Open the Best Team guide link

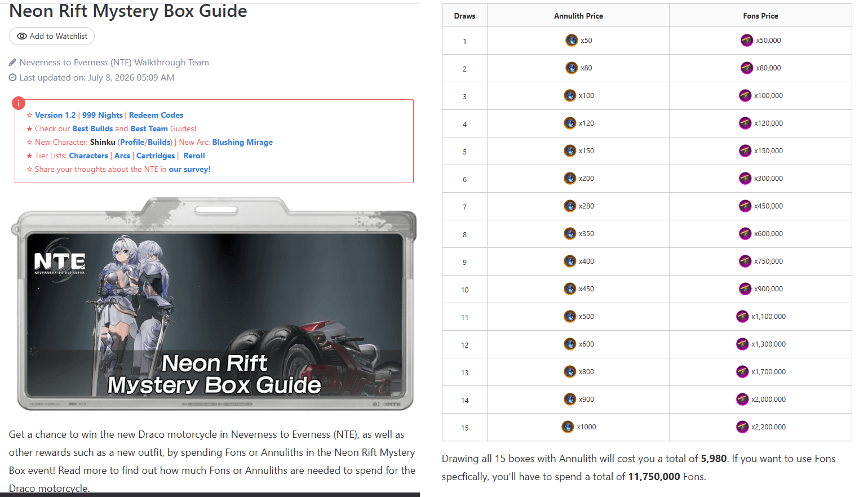point(149,128)
